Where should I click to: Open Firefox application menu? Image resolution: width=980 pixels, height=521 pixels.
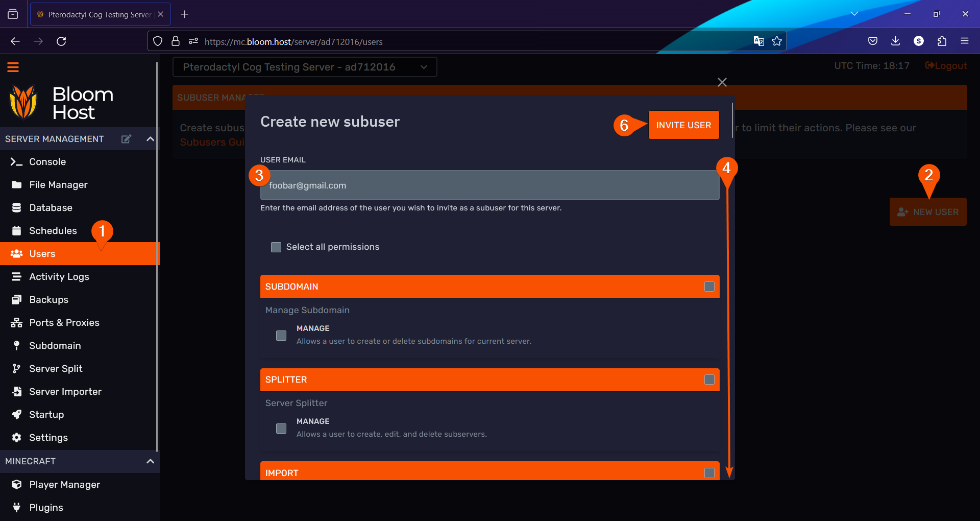(x=965, y=41)
